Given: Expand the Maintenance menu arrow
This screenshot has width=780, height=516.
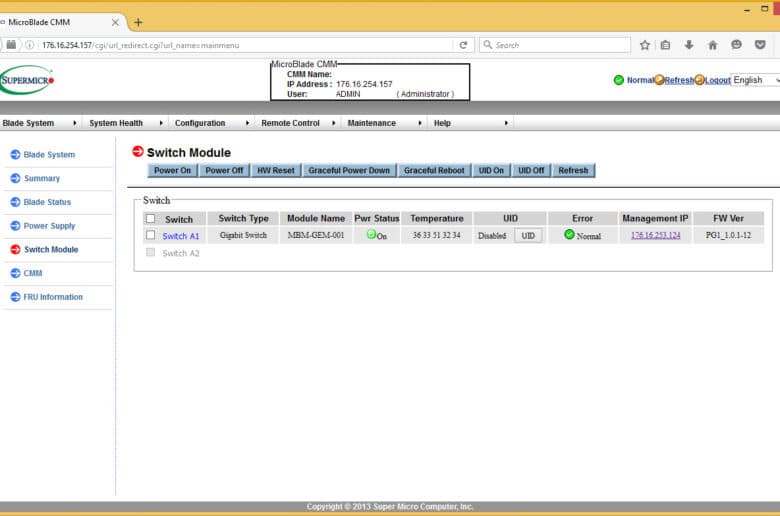Looking at the screenshot, I should pyautogui.click(x=420, y=123).
